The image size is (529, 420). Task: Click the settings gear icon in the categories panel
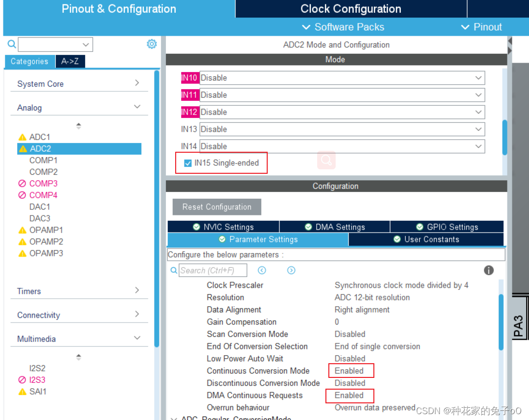(152, 44)
